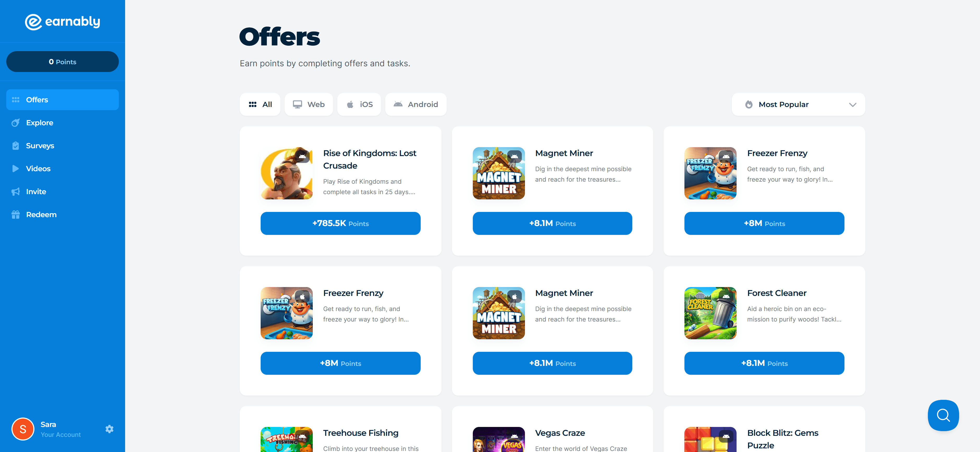This screenshot has height=452, width=980.
Task: Click the sort dropdown chevron arrow
Action: (x=853, y=105)
